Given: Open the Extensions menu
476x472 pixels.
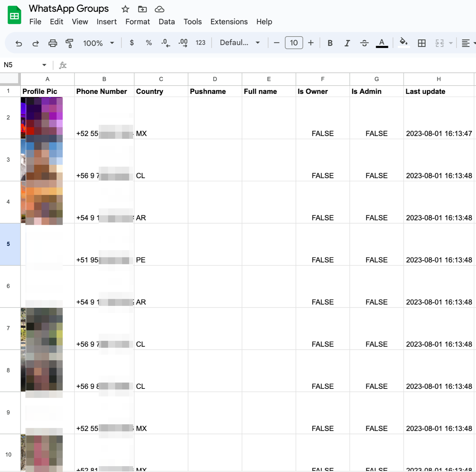Looking at the screenshot, I should pyautogui.click(x=229, y=22).
